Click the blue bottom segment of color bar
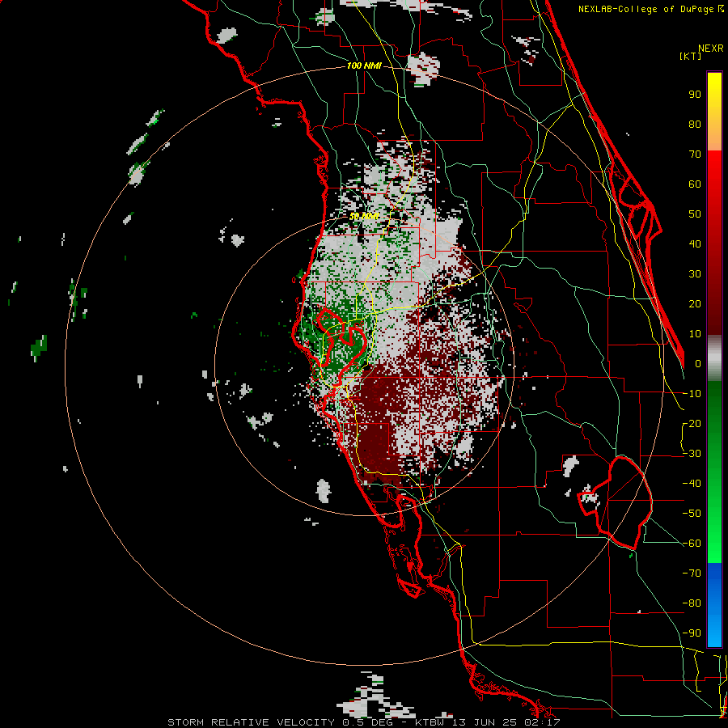 (714, 605)
